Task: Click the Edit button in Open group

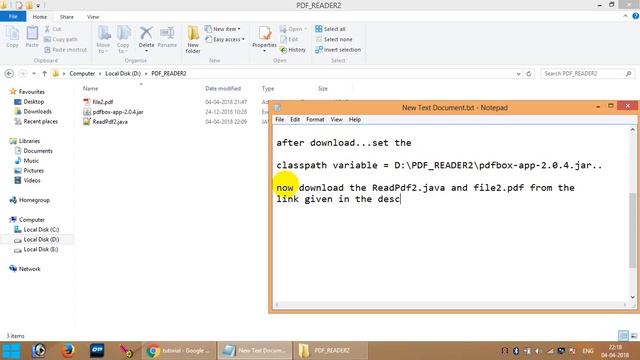Action: click(x=289, y=39)
